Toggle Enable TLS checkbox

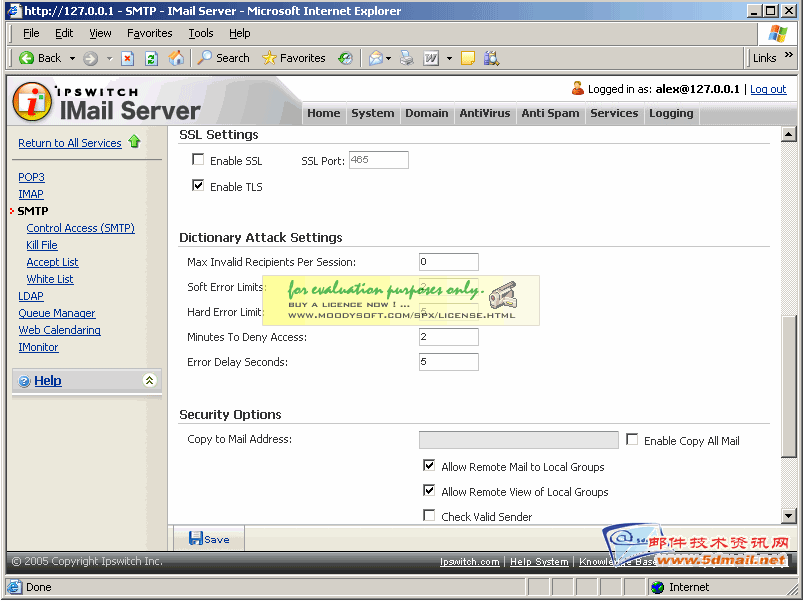click(198, 186)
